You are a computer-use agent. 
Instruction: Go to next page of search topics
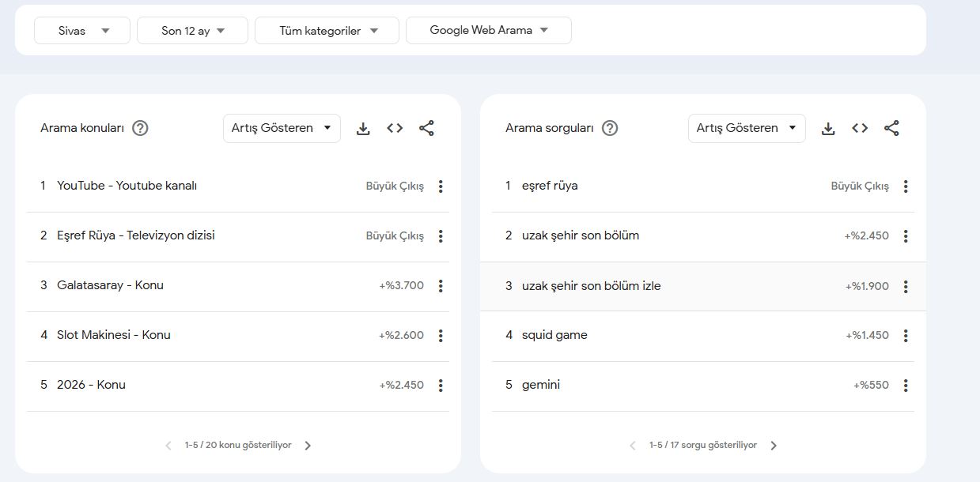point(308,446)
